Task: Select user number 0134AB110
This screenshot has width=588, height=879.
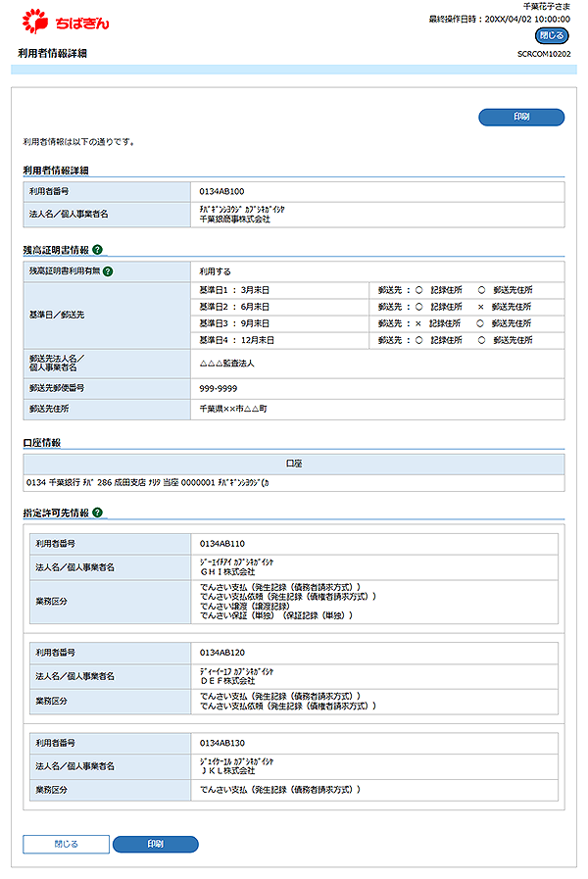Action: pyautogui.click(x=222, y=544)
